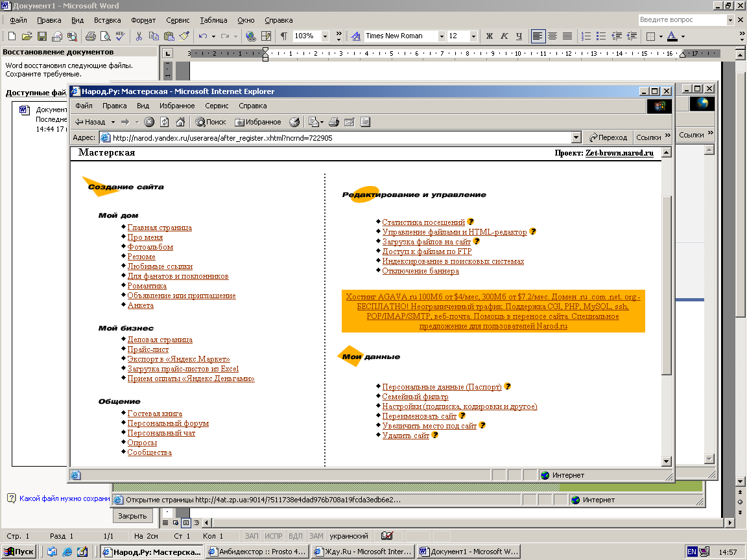Screen dimensions: 747x560
Task: Select the Format Painter brush
Action: coord(184,36)
